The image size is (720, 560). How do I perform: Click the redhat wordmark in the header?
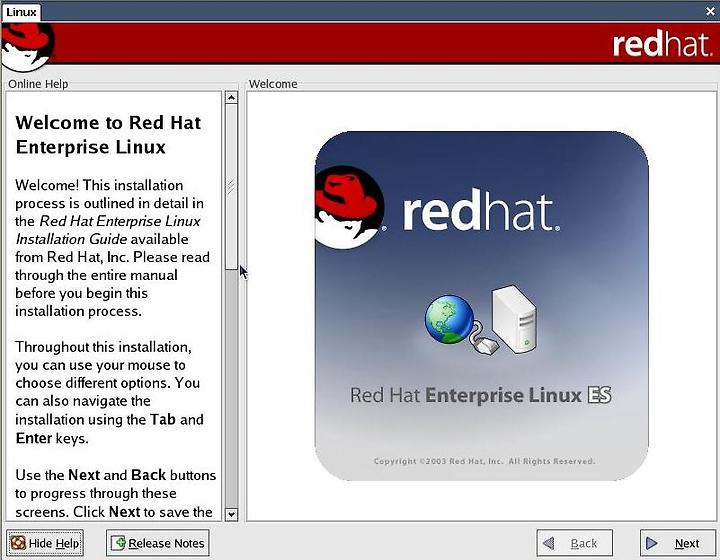(662, 44)
